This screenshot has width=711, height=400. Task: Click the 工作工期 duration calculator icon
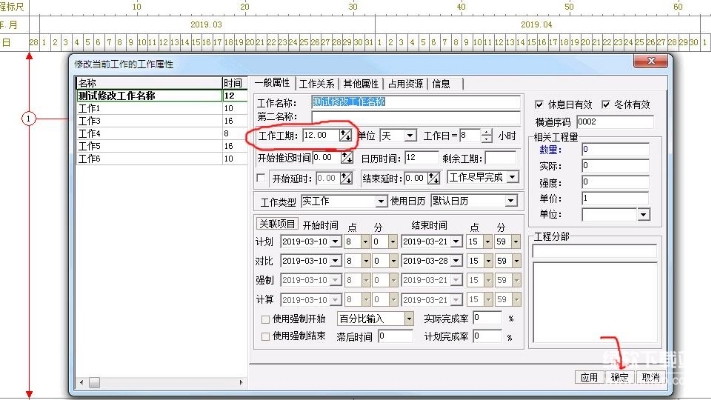click(346, 135)
